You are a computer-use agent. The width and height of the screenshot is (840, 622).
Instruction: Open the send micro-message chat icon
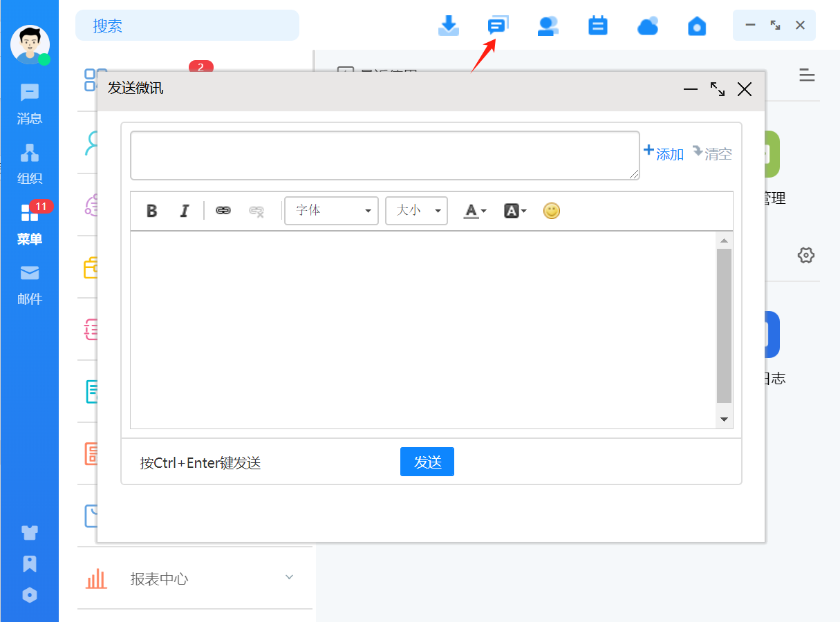pyautogui.click(x=498, y=26)
